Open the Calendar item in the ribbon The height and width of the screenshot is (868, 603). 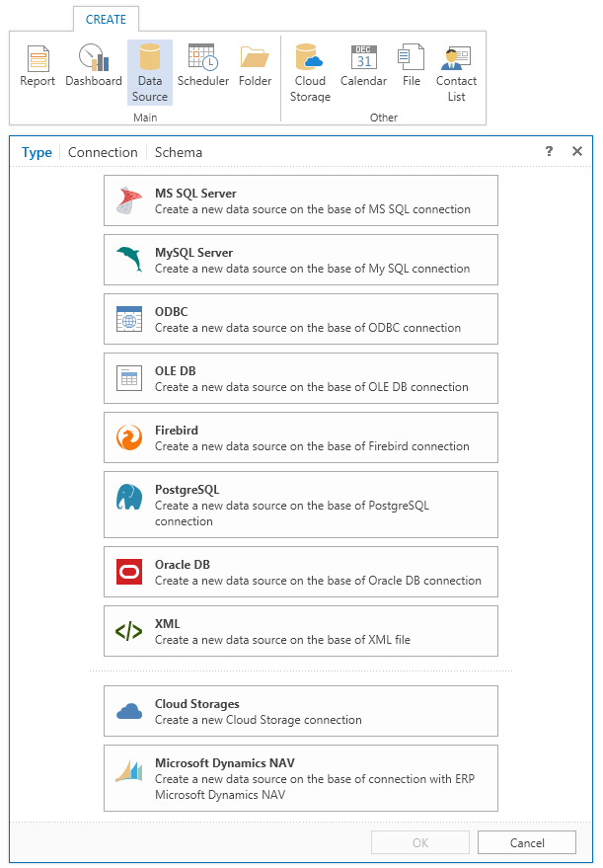[x=363, y=66]
